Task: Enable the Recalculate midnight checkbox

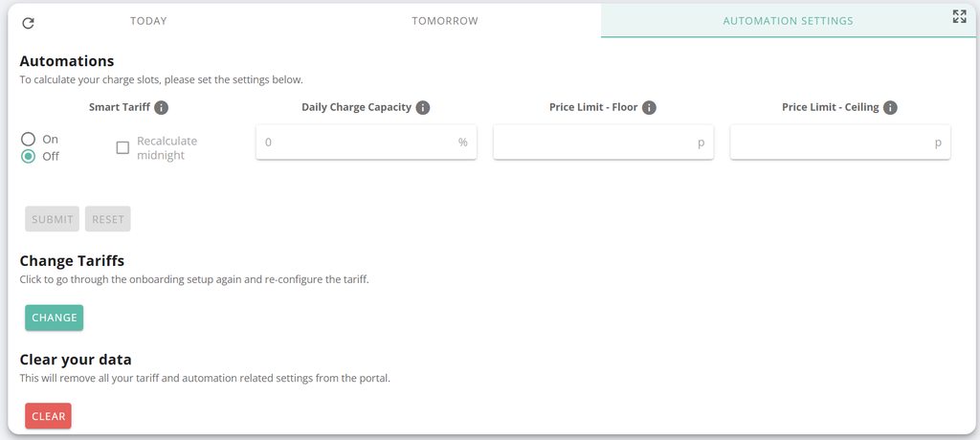Action: point(122,147)
